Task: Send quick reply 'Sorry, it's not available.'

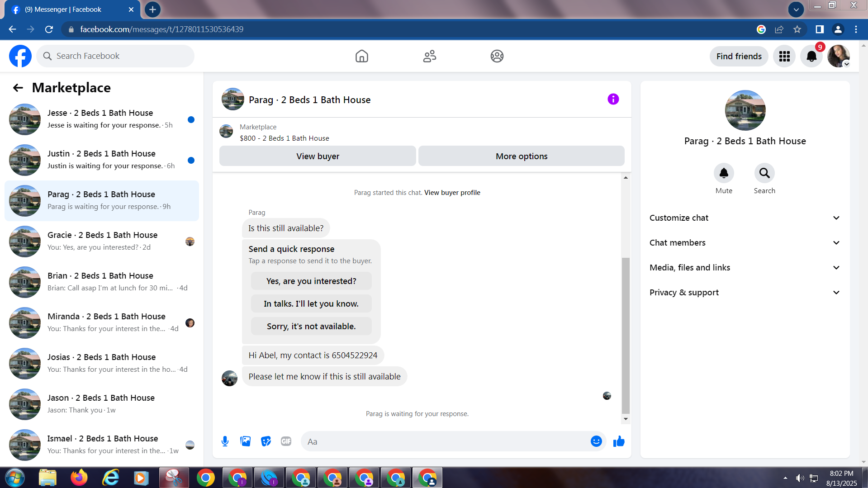Action: click(311, 326)
